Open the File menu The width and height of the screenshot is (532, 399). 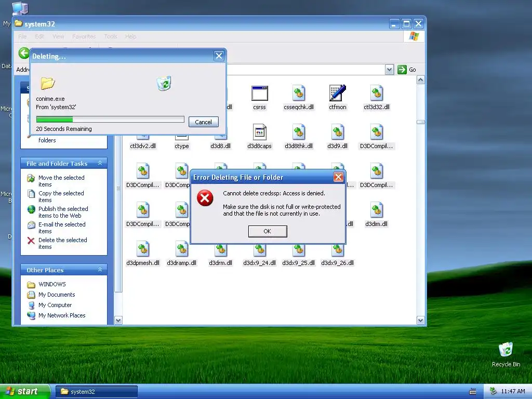click(x=22, y=36)
